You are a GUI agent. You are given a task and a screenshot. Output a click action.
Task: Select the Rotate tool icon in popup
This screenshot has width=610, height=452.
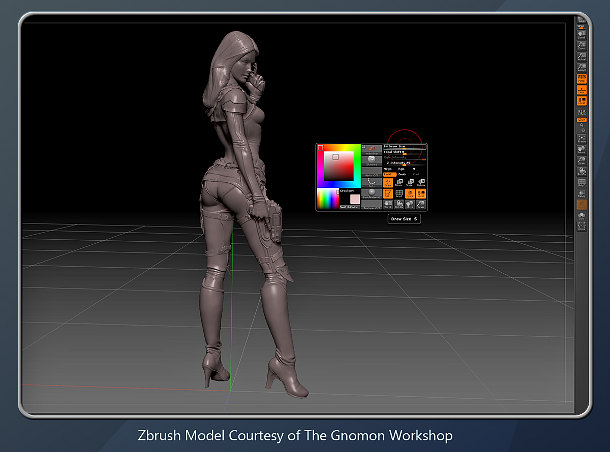421,183
